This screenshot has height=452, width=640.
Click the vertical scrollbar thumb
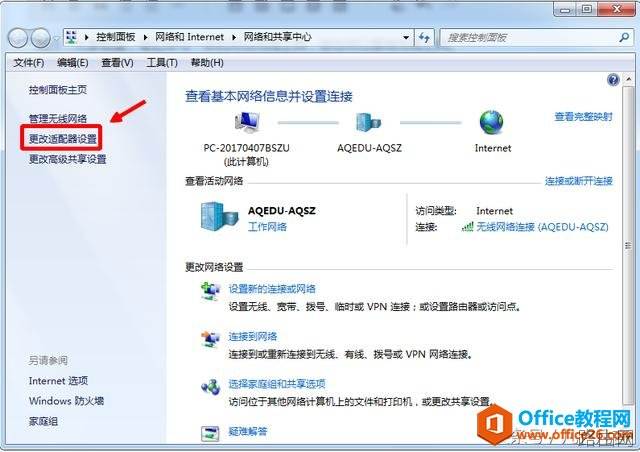click(x=629, y=245)
